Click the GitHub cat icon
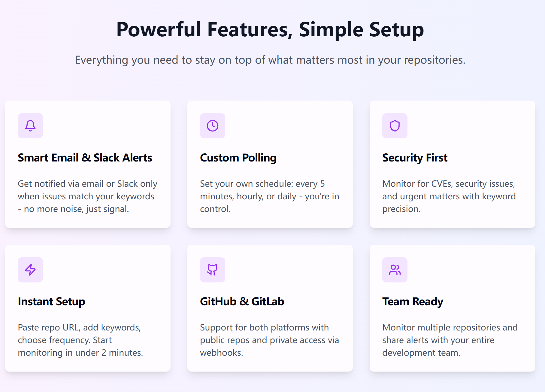The image size is (545, 392). [213, 270]
